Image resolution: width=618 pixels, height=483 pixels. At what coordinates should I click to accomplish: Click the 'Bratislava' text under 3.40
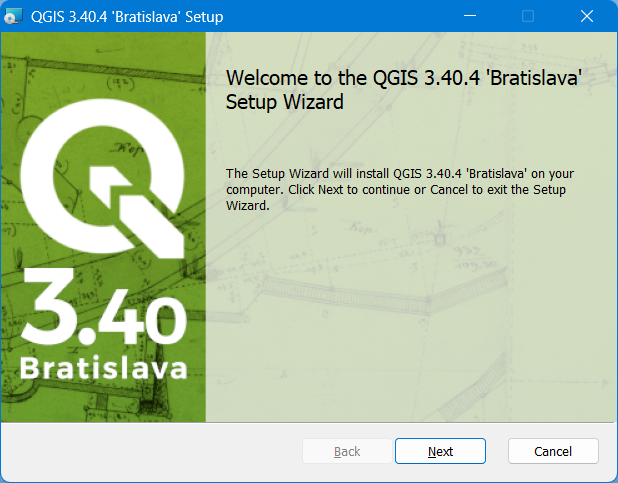[103, 368]
